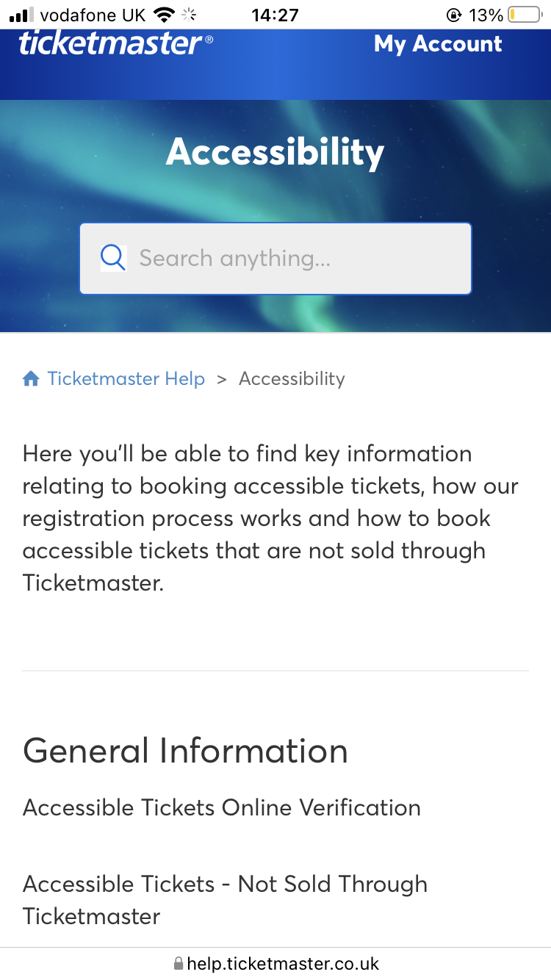Go to Ticketmaster Help breadcrumb link
Viewport: 551px width, 980px height.
pos(126,379)
